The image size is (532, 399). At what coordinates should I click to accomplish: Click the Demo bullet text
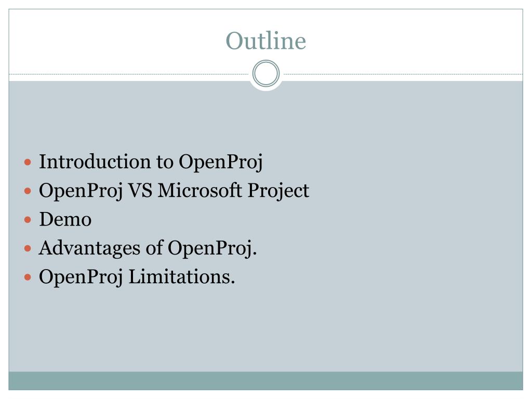point(65,219)
